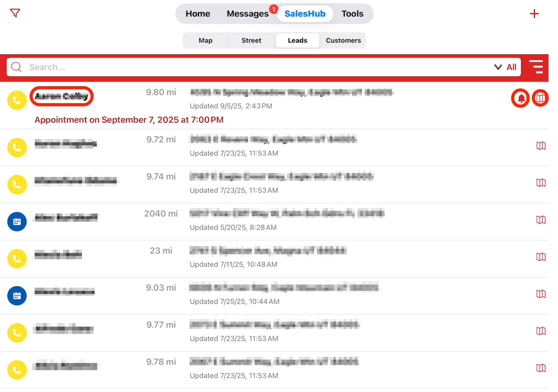The width and height of the screenshot is (558, 392).
Task: Click the red plus add icon
Action: click(x=534, y=14)
